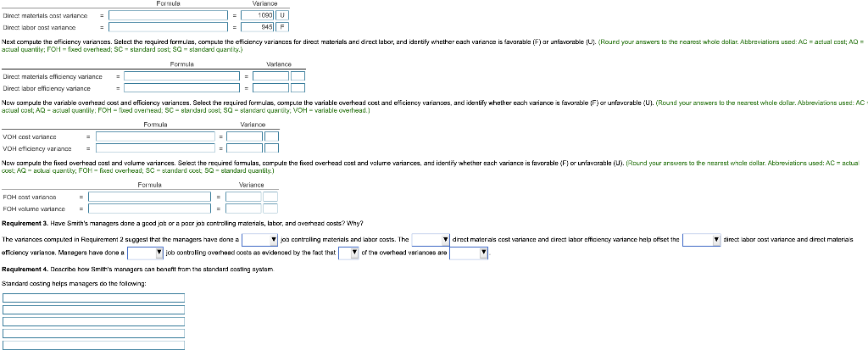Click the 'Direct materials cost variance' label

tap(45, 15)
